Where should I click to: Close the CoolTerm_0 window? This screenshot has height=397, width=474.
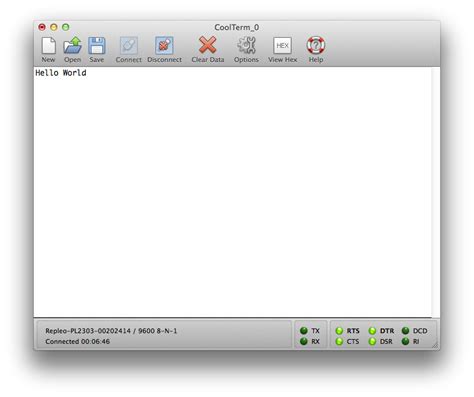[x=42, y=27]
